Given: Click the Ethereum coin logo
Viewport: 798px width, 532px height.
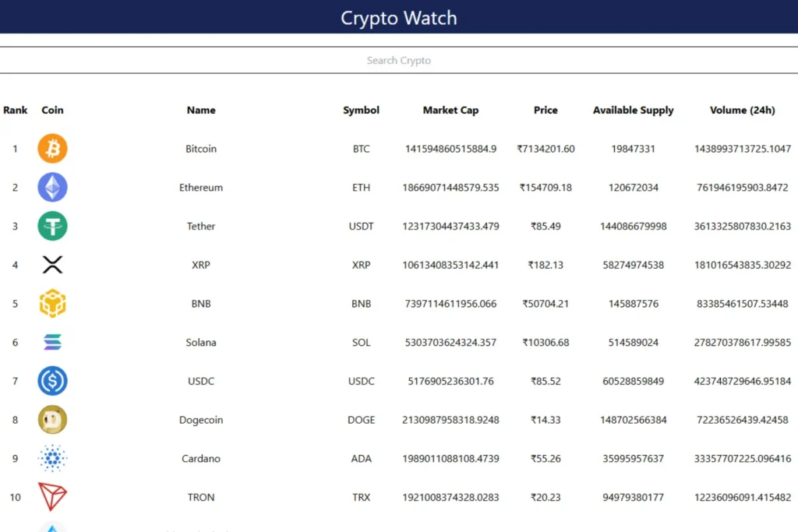Looking at the screenshot, I should coord(52,187).
